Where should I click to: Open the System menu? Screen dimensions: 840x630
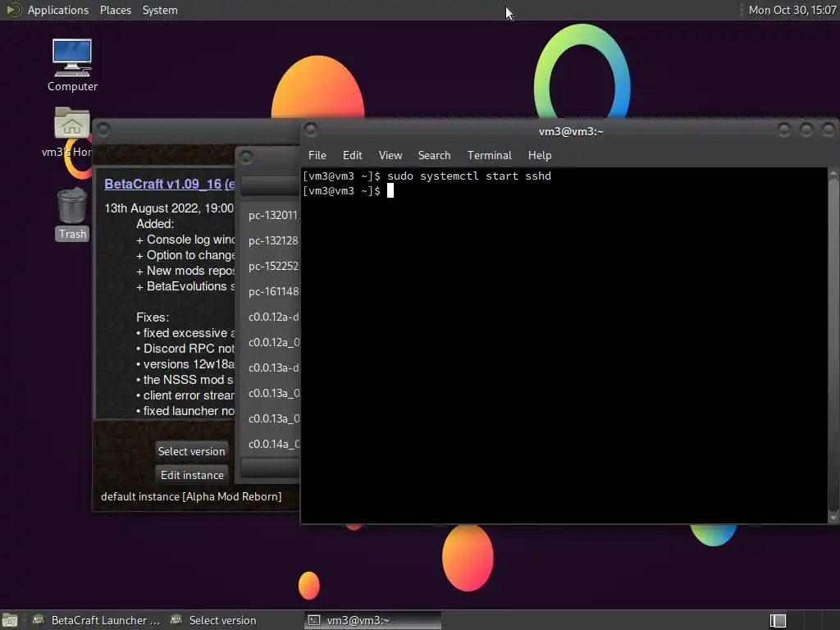pyautogui.click(x=160, y=10)
